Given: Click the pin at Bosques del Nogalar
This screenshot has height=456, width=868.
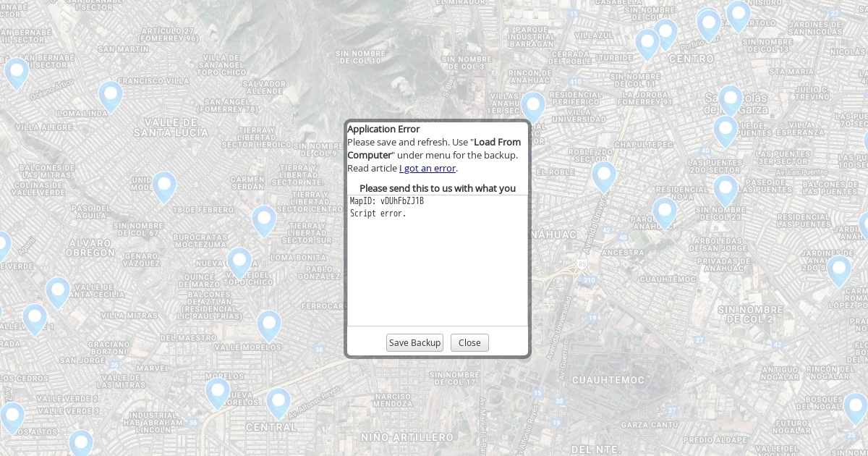Looking at the screenshot, I should (x=855, y=407).
